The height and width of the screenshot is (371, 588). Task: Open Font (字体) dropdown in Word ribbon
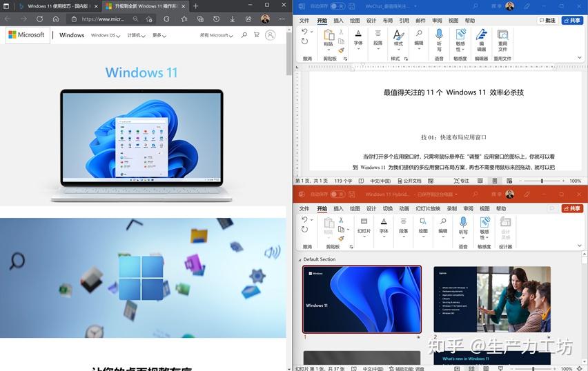358,40
